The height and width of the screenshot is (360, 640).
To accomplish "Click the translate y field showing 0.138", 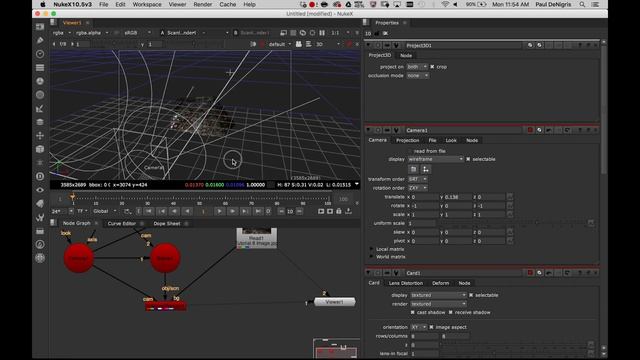I will pos(456,197).
